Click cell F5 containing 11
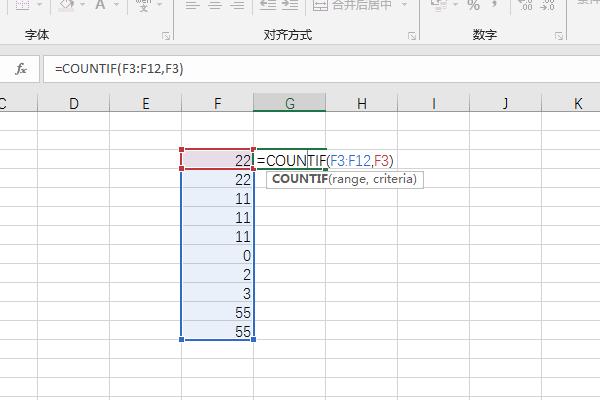Image resolution: width=600 pixels, height=400 pixels. click(x=217, y=197)
